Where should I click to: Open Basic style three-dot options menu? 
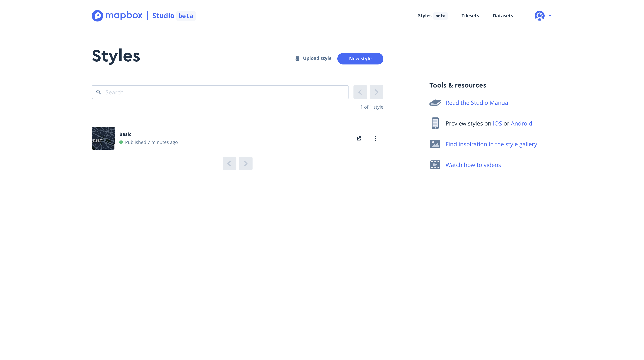(x=375, y=138)
